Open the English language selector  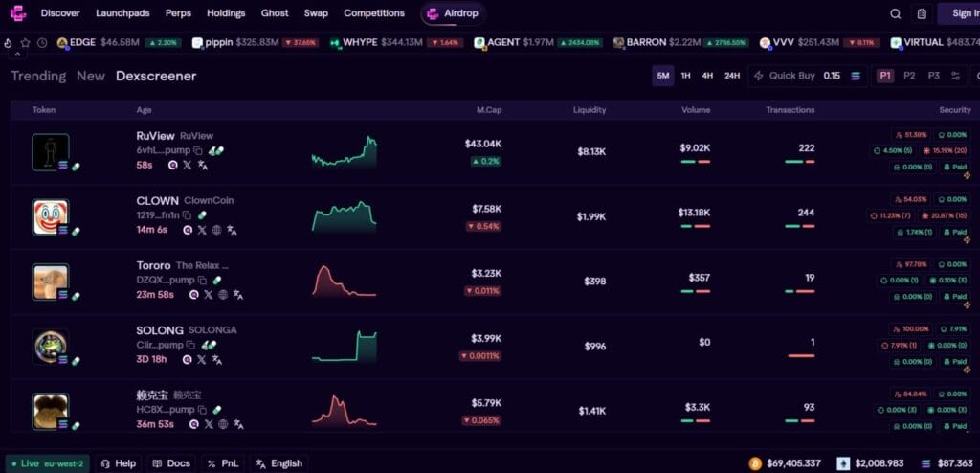(x=278, y=463)
